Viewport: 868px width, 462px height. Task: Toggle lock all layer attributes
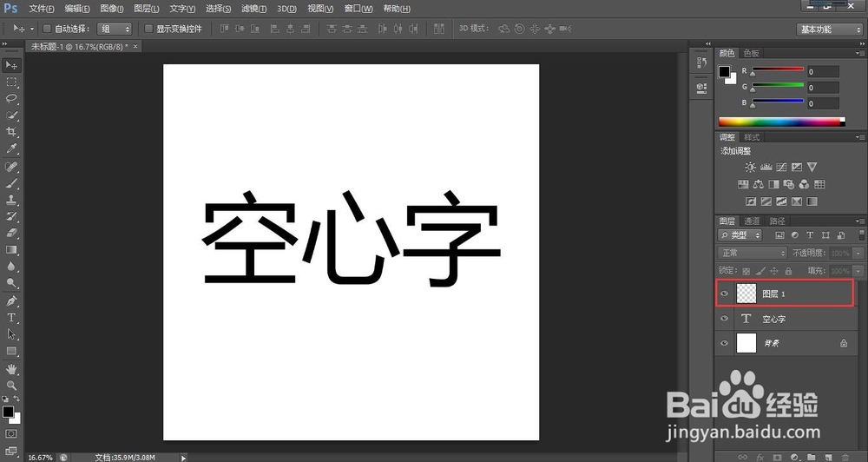[788, 271]
